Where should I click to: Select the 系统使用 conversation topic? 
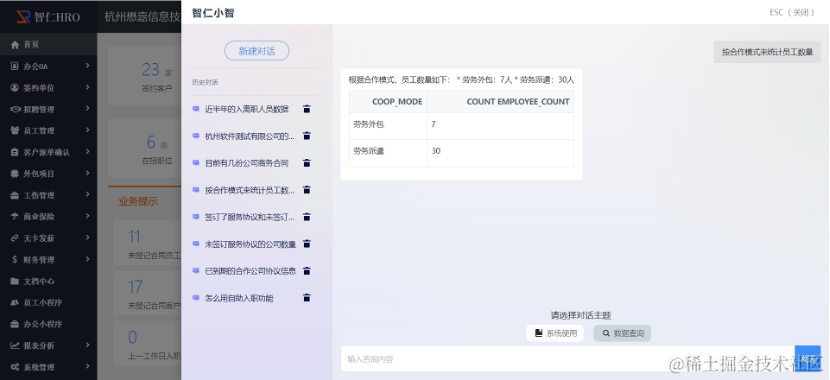pos(555,333)
